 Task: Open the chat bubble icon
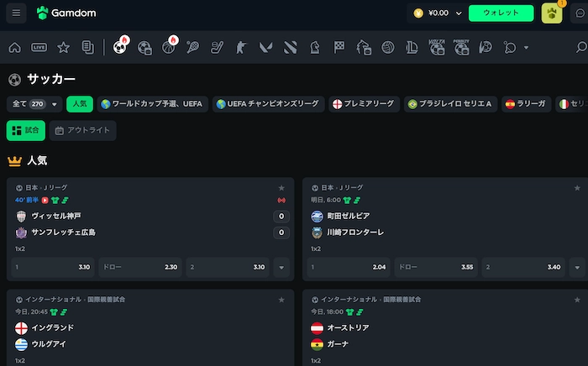point(580,13)
